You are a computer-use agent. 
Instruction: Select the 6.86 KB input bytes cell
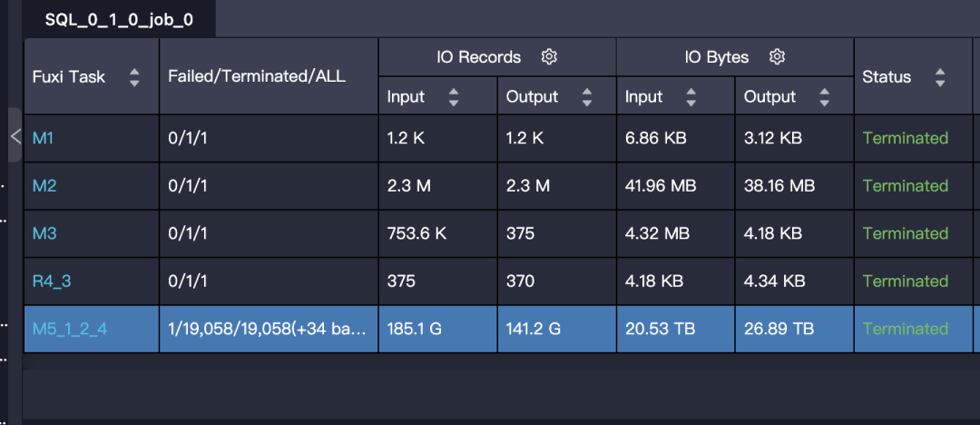pyautogui.click(x=676, y=138)
